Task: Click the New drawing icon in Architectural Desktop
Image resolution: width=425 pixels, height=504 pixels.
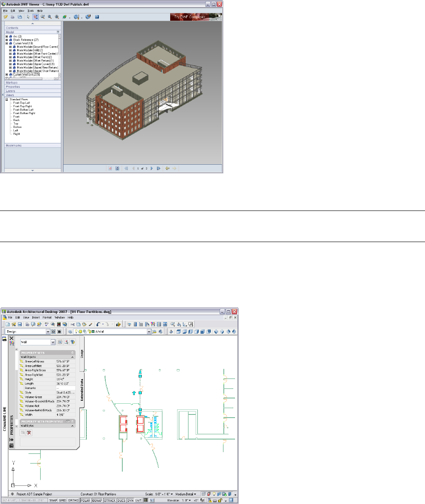Action: tap(8, 324)
